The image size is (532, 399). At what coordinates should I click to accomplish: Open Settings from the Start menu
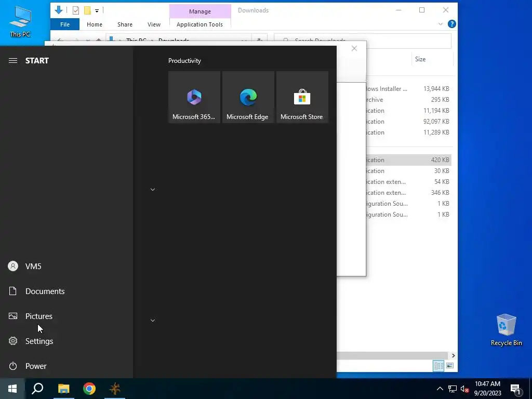tap(66, 341)
